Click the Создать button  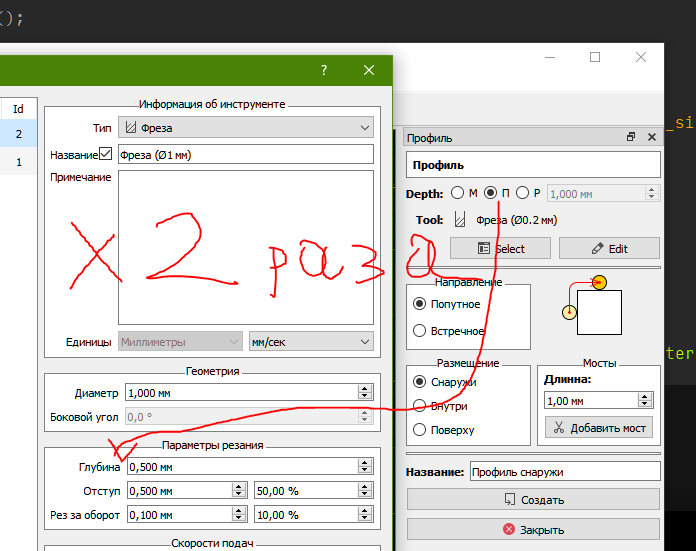tap(534, 499)
